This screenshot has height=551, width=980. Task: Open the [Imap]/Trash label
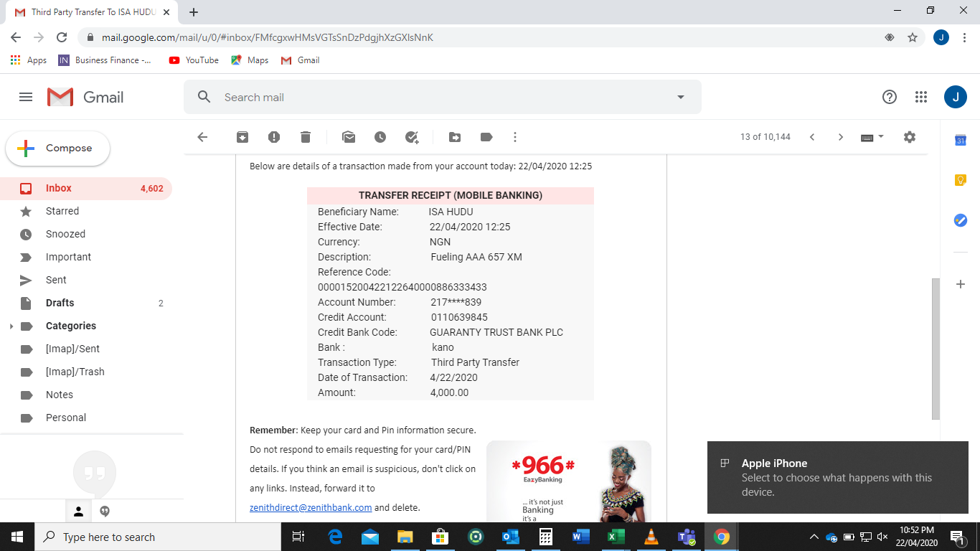(x=86, y=372)
